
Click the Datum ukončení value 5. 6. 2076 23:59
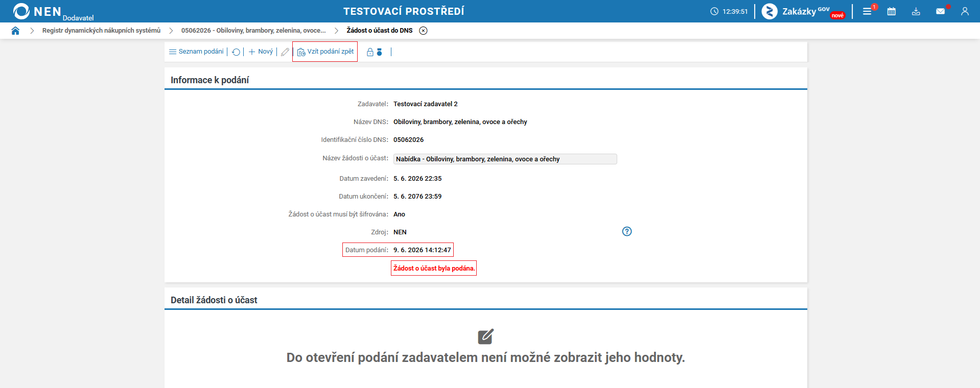[x=417, y=197]
